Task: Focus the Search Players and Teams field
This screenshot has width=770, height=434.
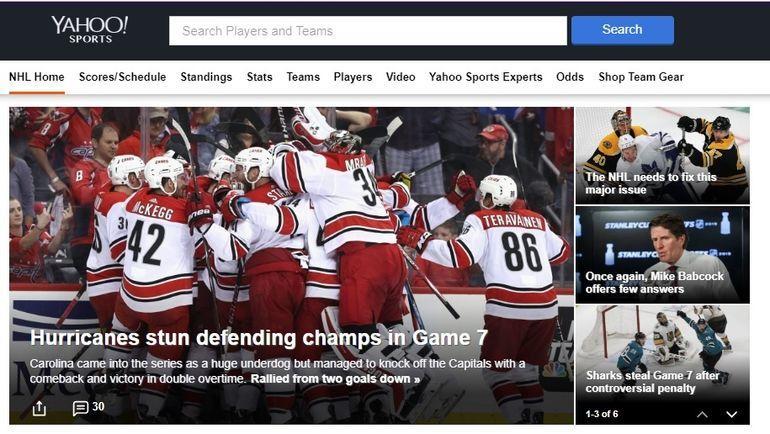Action: pos(368,31)
